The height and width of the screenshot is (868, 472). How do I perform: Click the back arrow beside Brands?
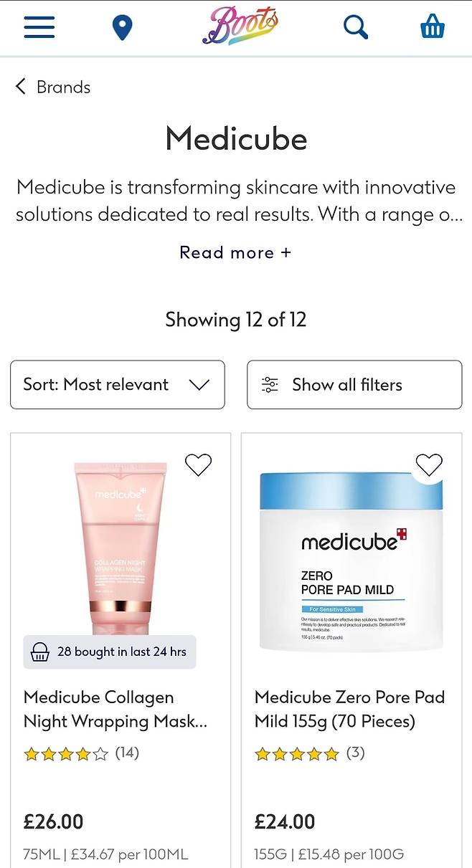tap(21, 87)
